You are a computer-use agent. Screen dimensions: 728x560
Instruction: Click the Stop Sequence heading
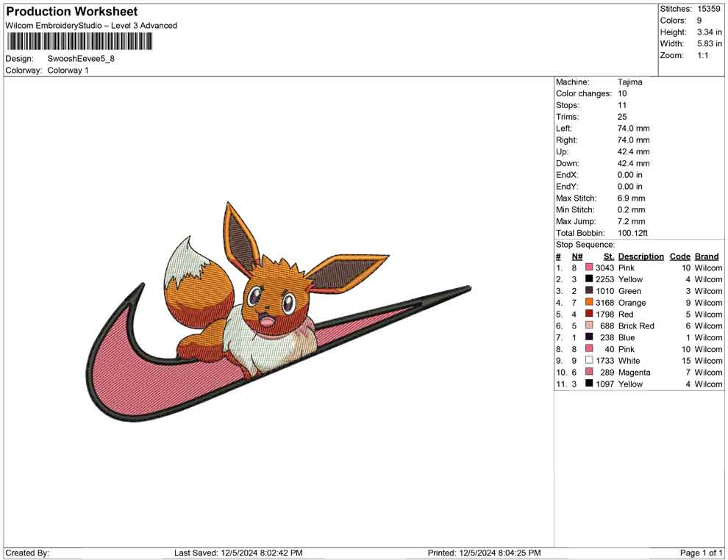tap(585, 245)
